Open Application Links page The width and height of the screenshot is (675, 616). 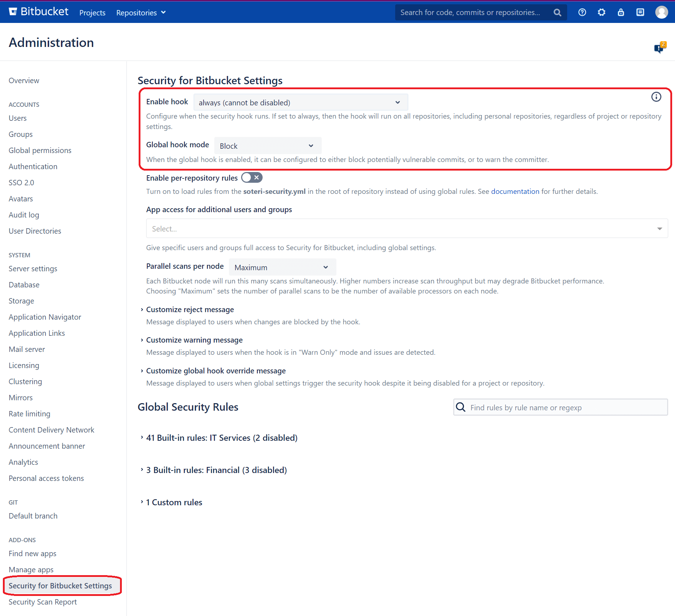(37, 333)
